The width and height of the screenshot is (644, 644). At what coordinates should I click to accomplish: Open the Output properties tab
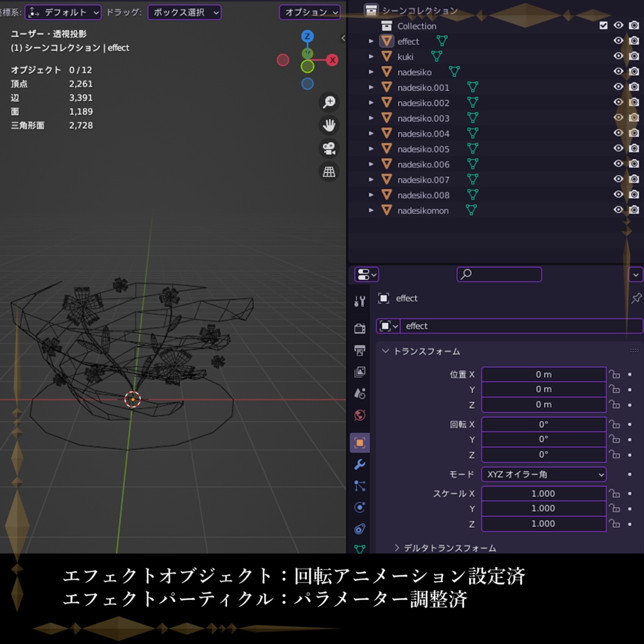(x=360, y=350)
